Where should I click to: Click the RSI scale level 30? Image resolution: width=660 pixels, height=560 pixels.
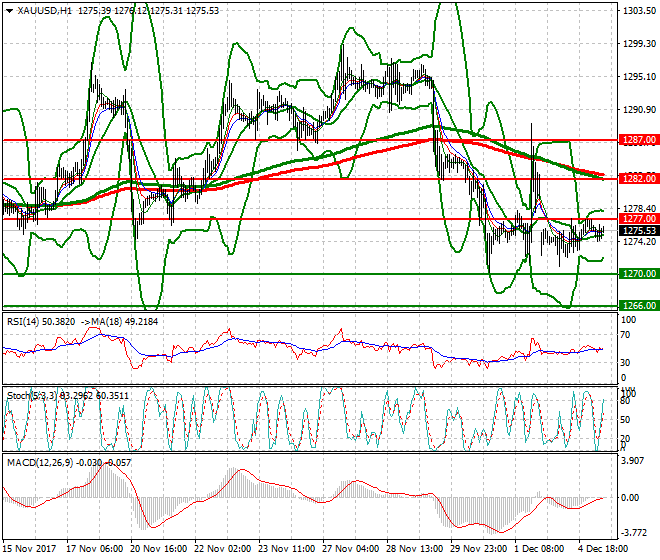point(626,363)
